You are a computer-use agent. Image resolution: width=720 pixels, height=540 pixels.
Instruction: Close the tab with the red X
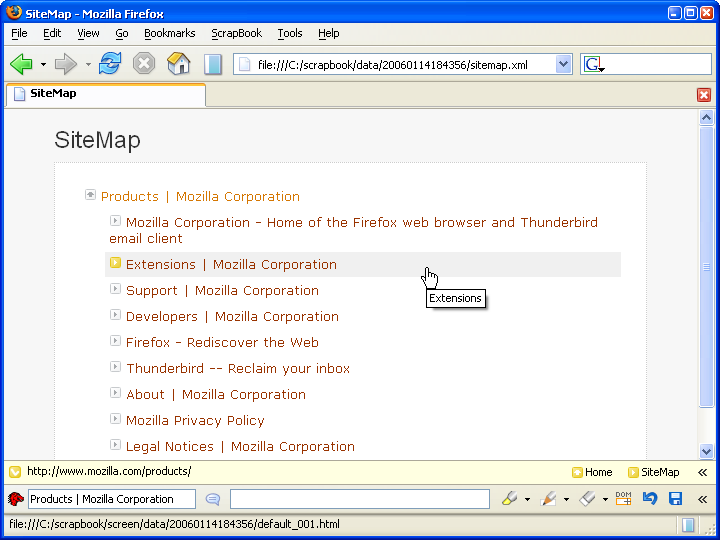pos(703,95)
